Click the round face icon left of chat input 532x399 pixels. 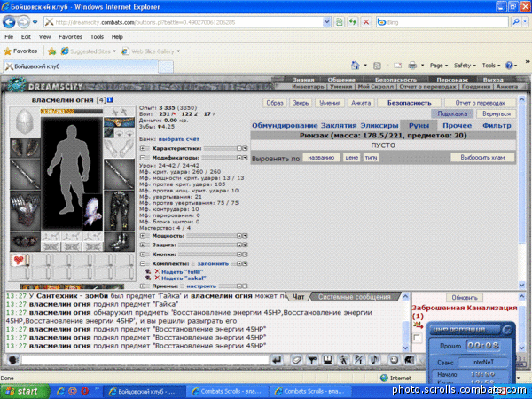coord(13,360)
